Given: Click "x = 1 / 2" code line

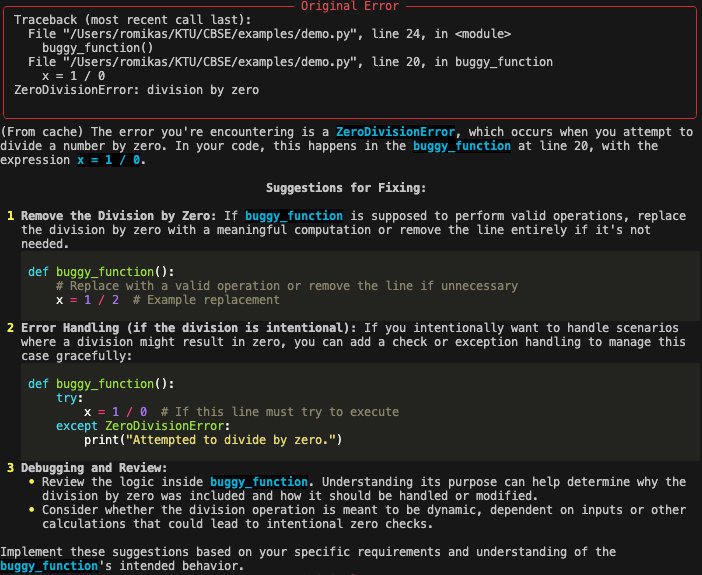Looking at the screenshot, I should (87, 300).
